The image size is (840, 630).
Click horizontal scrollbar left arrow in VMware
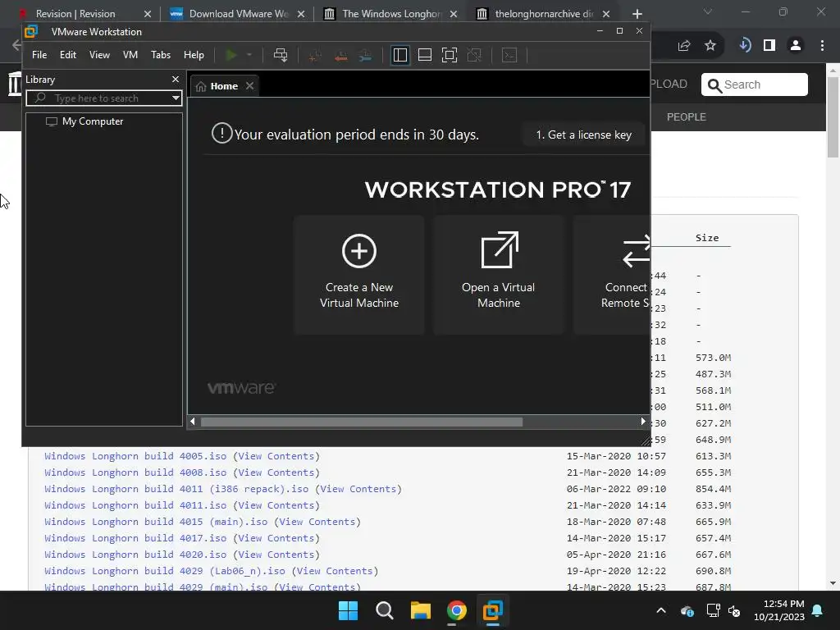tap(193, 422)
